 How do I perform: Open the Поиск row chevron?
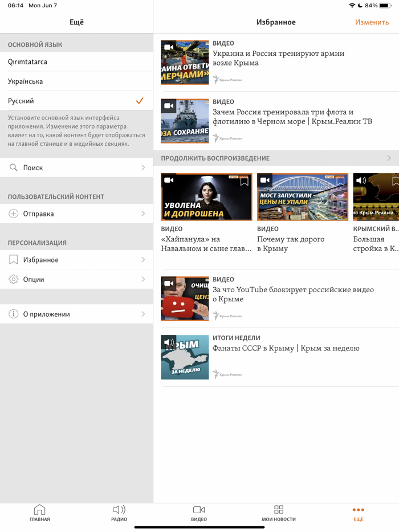(143, 167)
